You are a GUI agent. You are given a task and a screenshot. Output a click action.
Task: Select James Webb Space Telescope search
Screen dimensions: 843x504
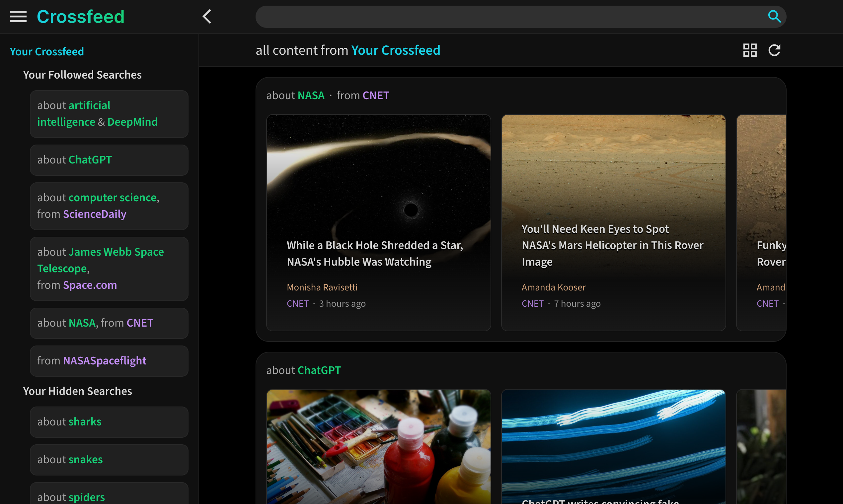[109, 269]
